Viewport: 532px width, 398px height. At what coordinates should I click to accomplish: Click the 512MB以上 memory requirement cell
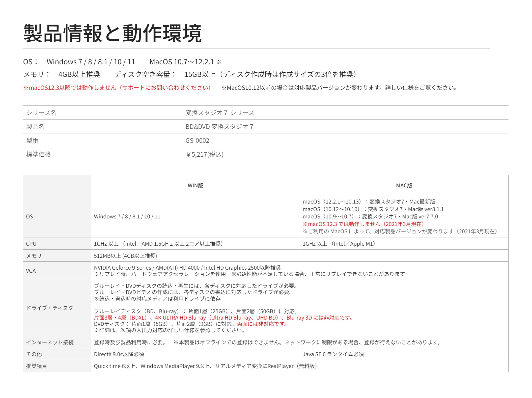[125, 256]
